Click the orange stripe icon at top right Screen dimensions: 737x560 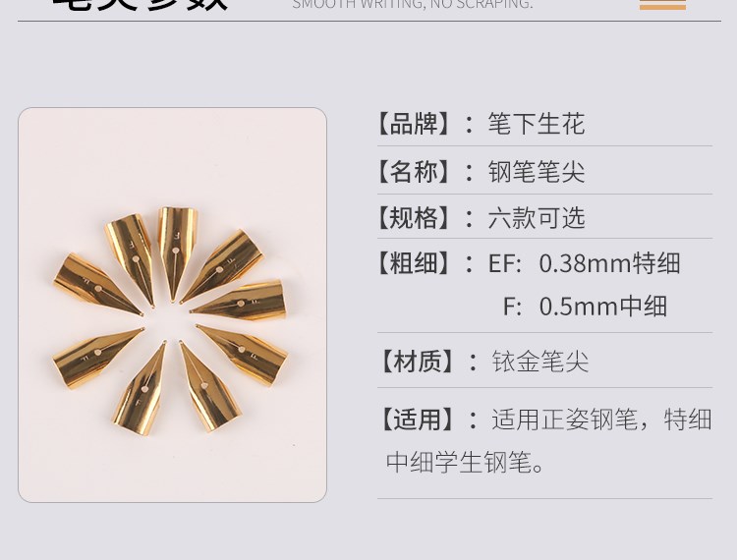pos(662,4)
